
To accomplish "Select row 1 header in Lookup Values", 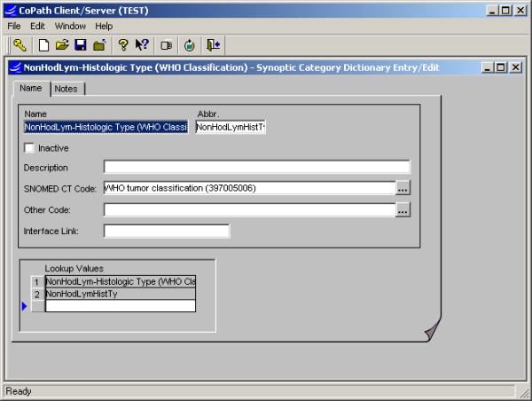I will pyautogui.click(x=36, y=282).
